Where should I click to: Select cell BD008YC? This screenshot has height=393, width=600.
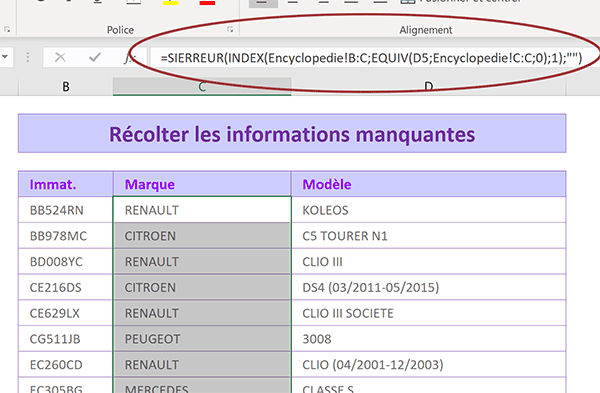click(x=66, y=261)
